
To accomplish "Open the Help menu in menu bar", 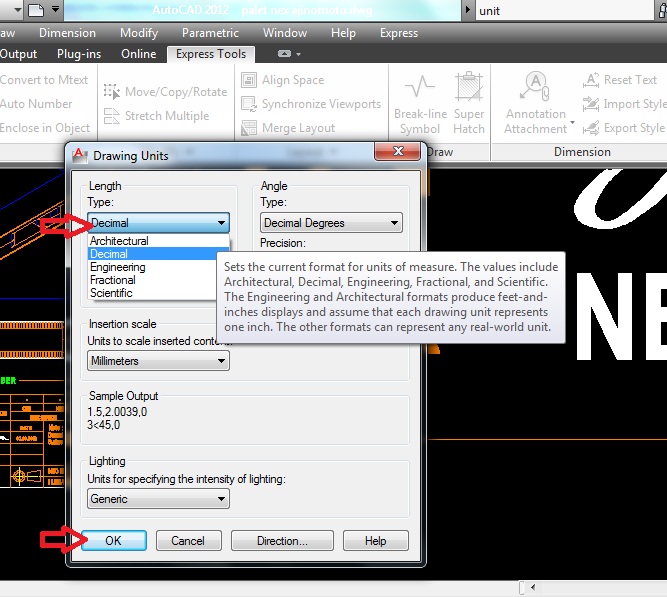I will point(343,33).
